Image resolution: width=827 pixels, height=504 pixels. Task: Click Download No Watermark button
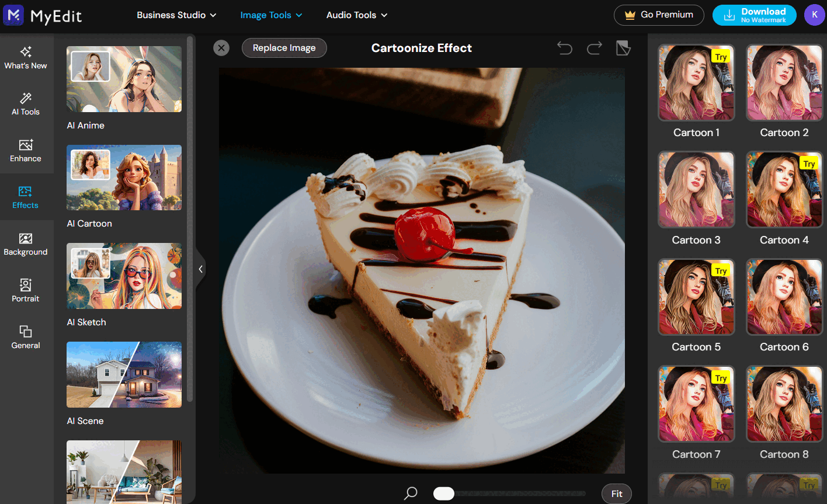(x=754, y=15)
